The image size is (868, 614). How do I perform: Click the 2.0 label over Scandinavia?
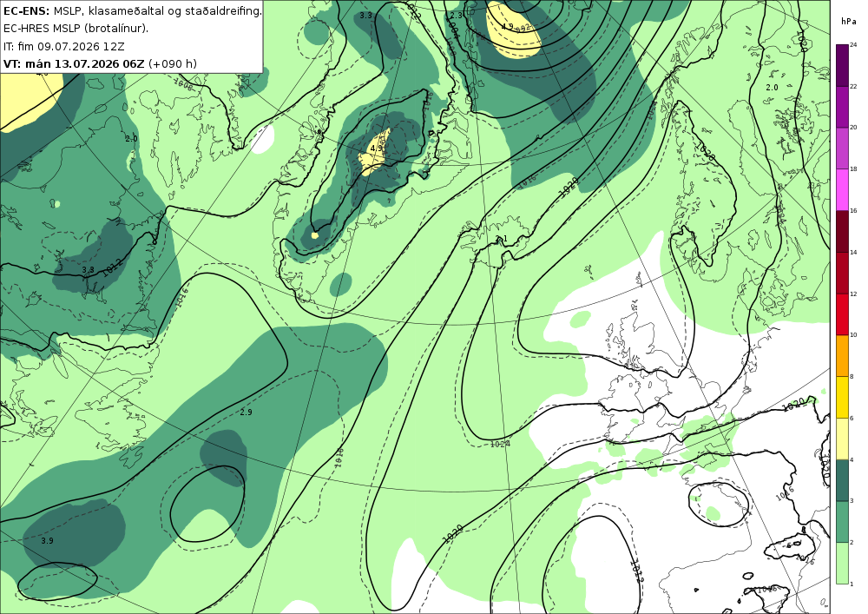[772, 88]
